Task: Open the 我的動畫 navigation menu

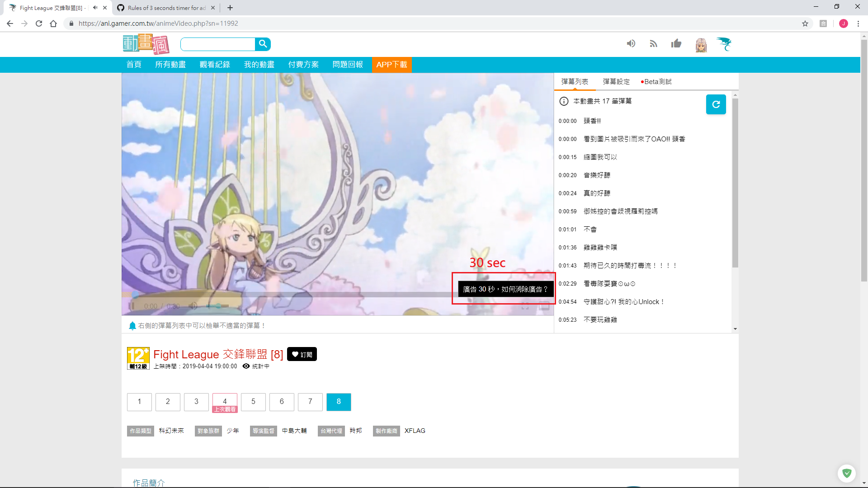Action: click(x=259, y=65)
